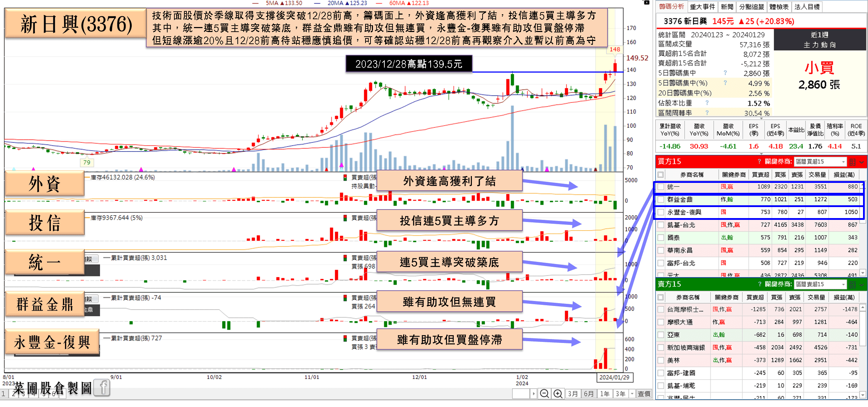Expand the chevron at right of 買方15 header
This screenshot has width=868, height=407.
(862, 162)
